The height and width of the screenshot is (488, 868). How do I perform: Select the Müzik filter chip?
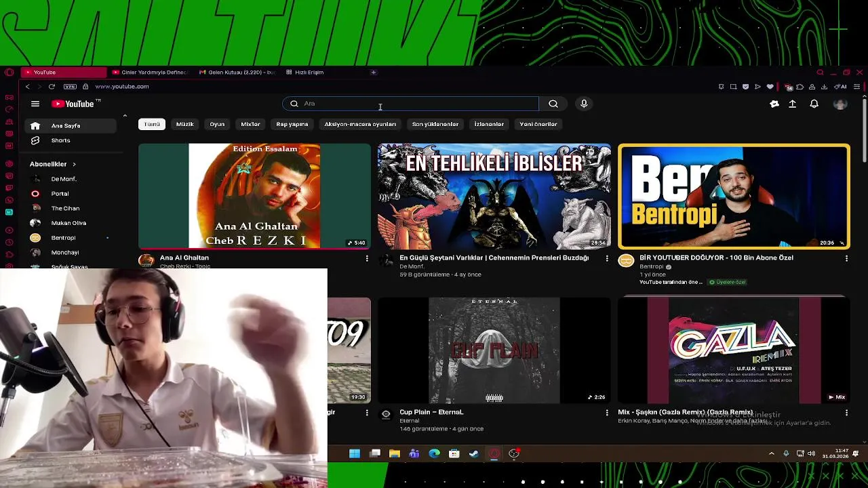185,124
